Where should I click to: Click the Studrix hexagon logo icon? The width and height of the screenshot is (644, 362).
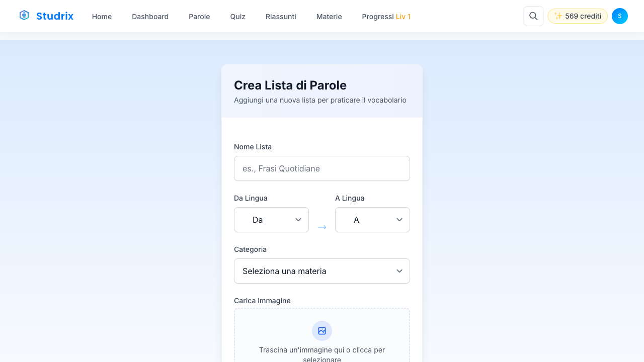24,16
